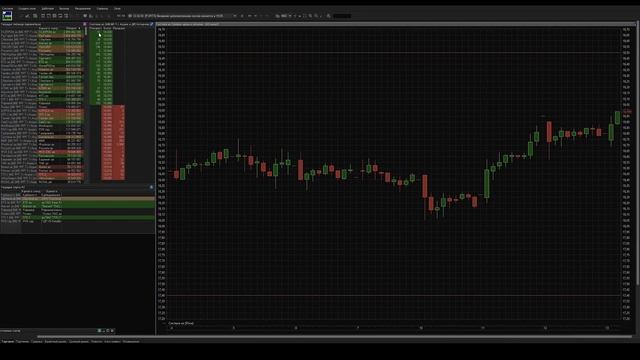Open the Действия menu
The image size is (640, 360).
tap(47, 9)
